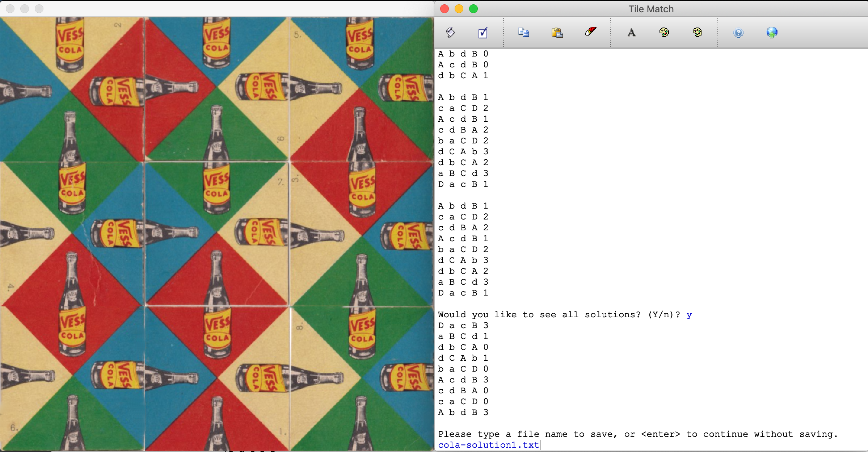This screenshot has height=452, width=868.
Task: Click the yellow minimize button of Tile Match
Action: click(459, 9)
